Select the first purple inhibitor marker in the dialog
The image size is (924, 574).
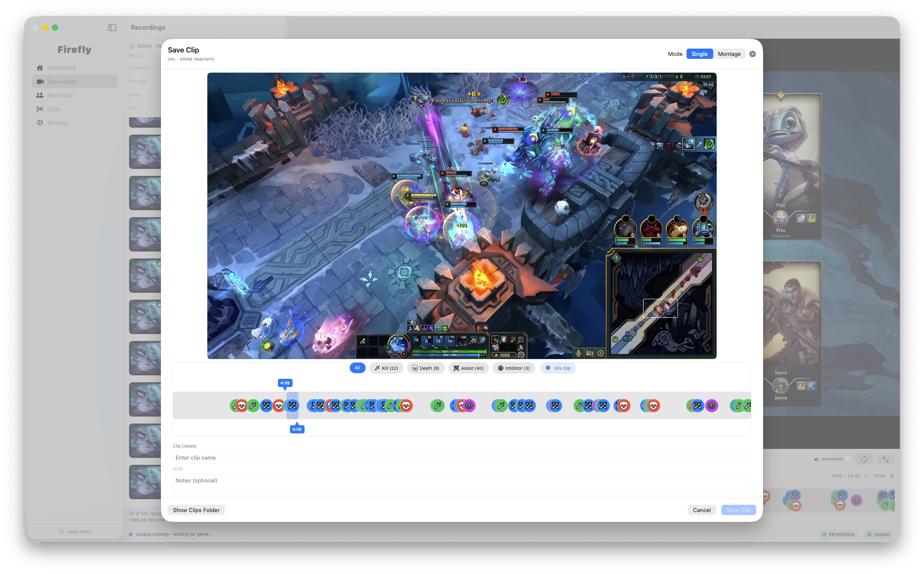469,405
